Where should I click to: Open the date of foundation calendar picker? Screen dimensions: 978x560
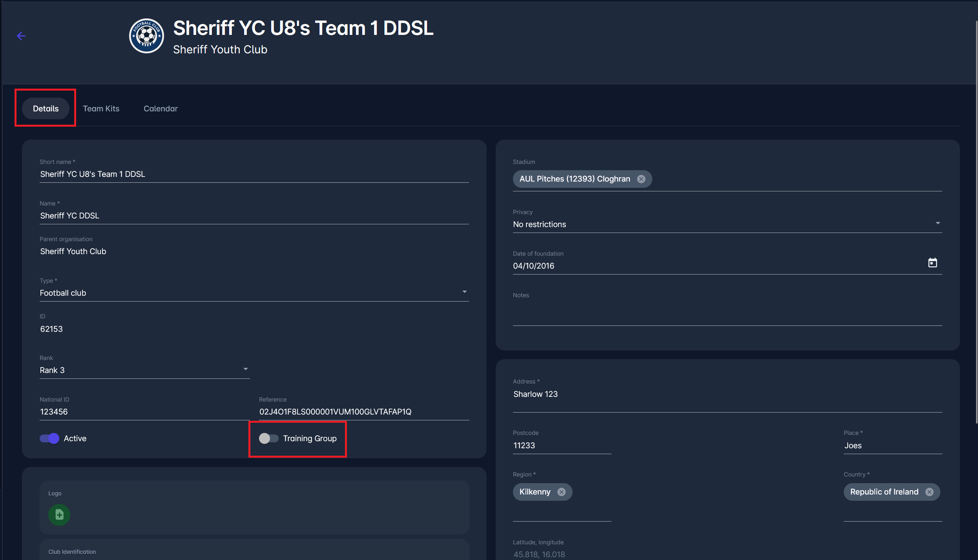click(932, 263)
